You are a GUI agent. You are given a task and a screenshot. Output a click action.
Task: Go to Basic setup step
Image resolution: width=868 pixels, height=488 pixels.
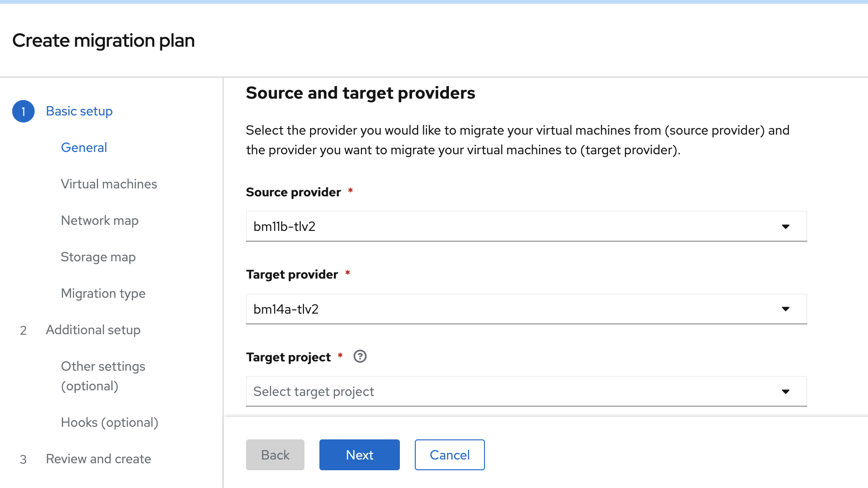tap(79, 111)
